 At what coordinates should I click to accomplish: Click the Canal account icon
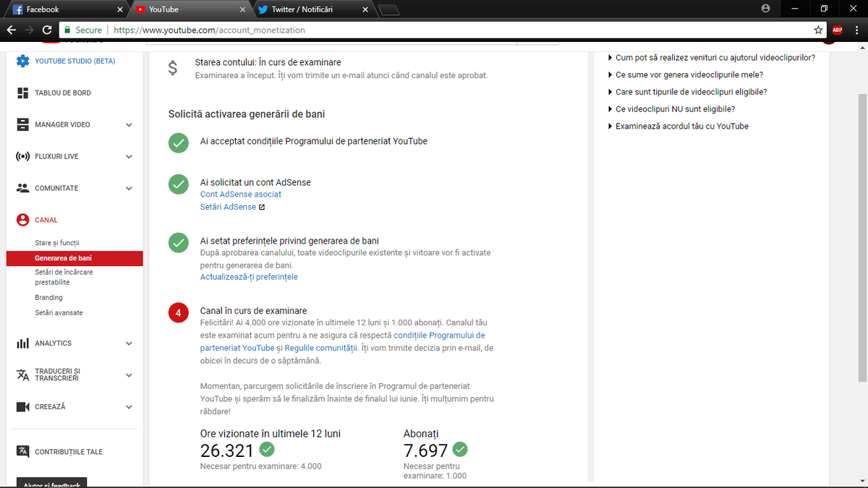click(22, 220)
